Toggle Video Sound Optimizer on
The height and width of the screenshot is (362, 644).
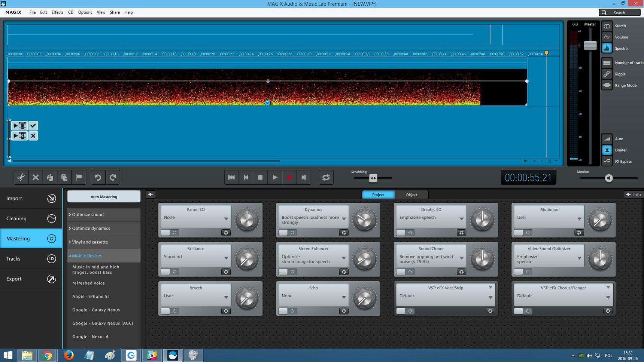(x=523, y=272)
